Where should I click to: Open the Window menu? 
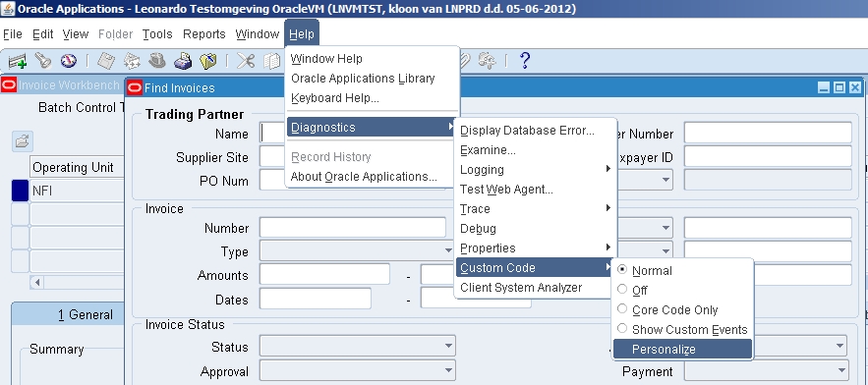coord(257,34)
